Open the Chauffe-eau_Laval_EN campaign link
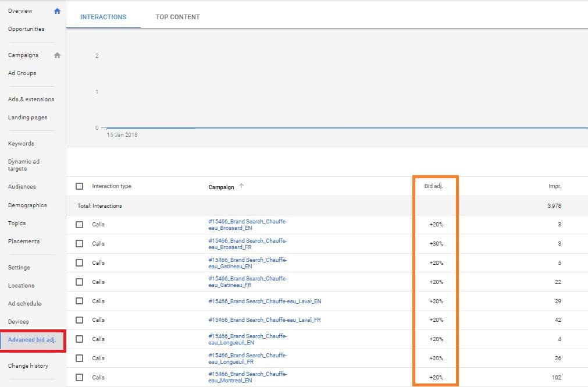588x387 pixels. [x=265, y=301]
